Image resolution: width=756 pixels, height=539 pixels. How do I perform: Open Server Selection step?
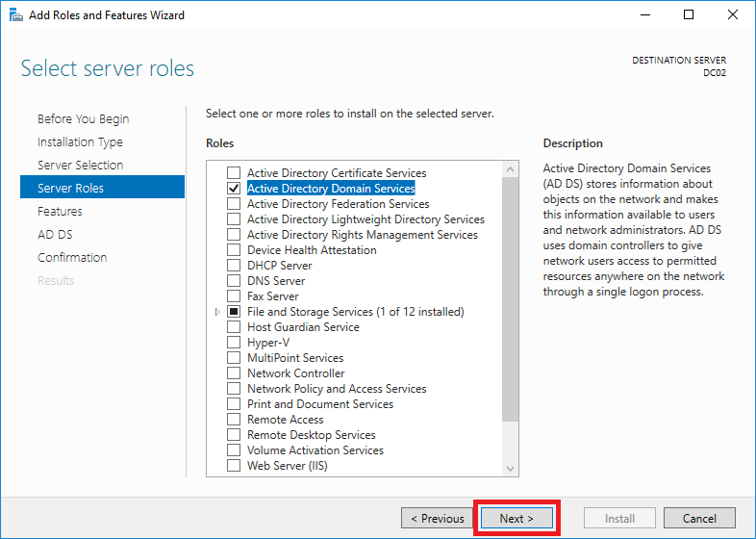click(x=81, y=165)
